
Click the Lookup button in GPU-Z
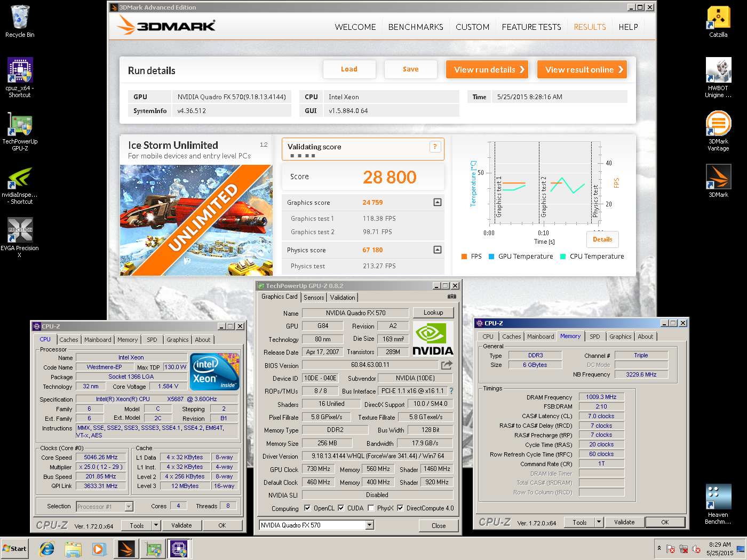[433, 313]
